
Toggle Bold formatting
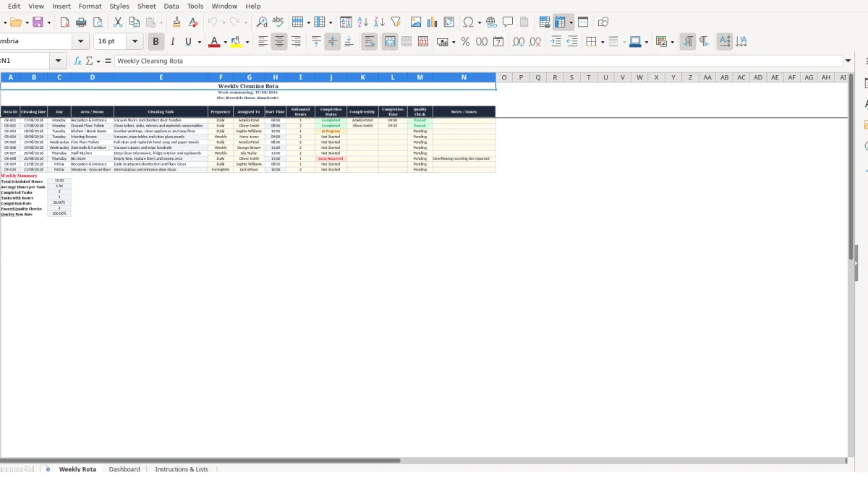click(x=156, y=42)
